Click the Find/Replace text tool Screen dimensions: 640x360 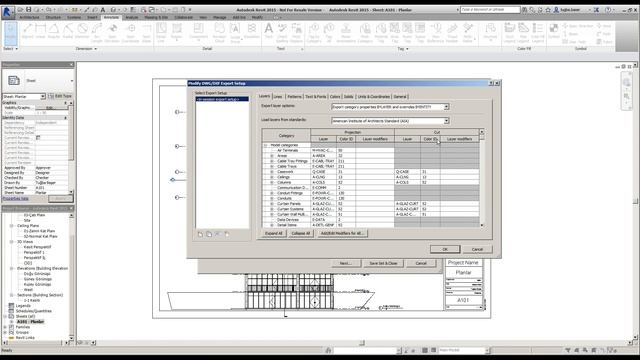296,32
